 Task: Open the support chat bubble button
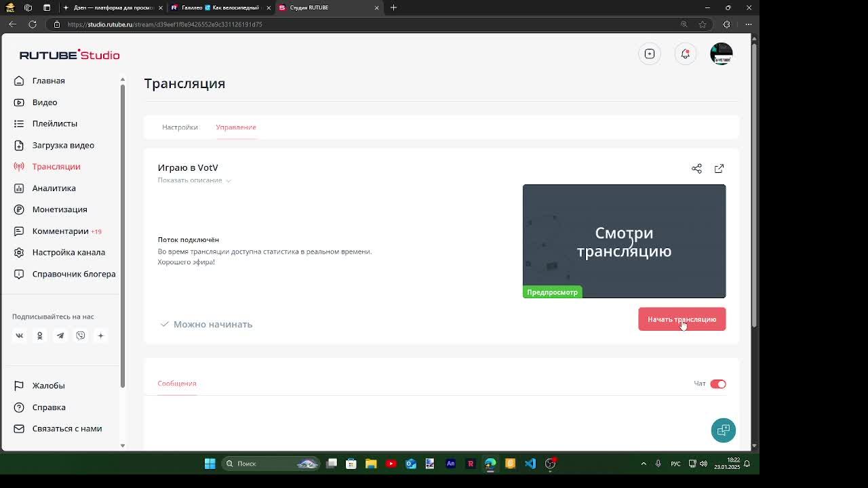[x=723, y=430]
